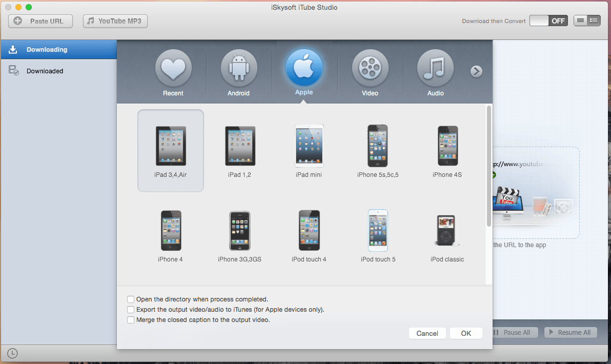
Task: Switch to the Downloaded sidebar tab
Action: tap(59, 71)
